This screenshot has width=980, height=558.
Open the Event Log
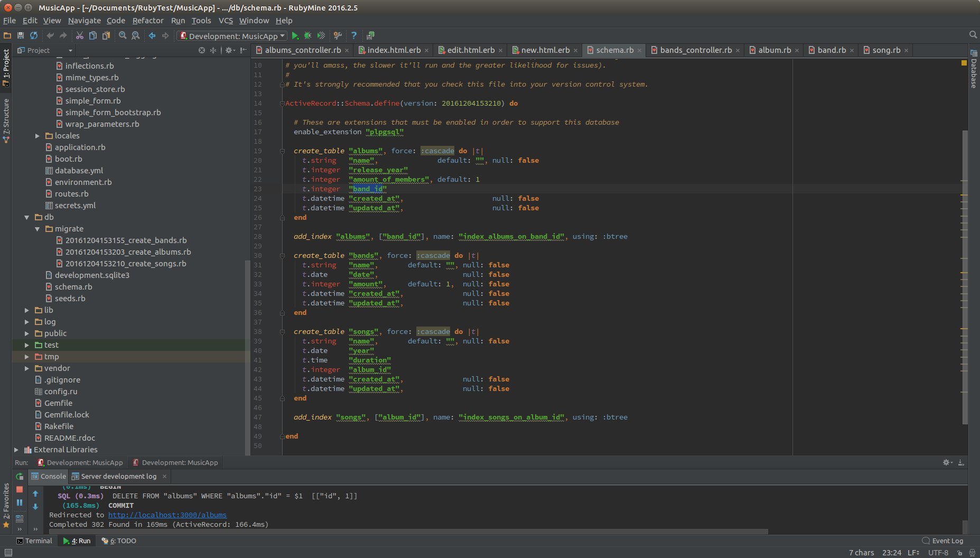coord(942,541)
